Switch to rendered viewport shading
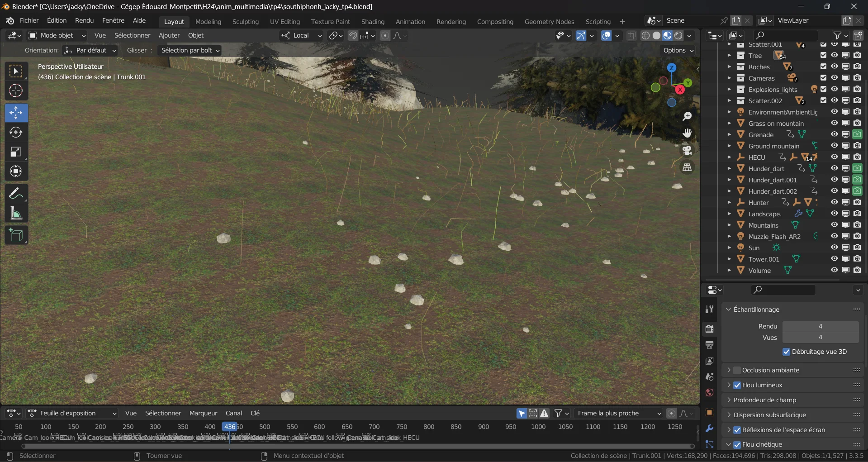 (x=678, y=35)
